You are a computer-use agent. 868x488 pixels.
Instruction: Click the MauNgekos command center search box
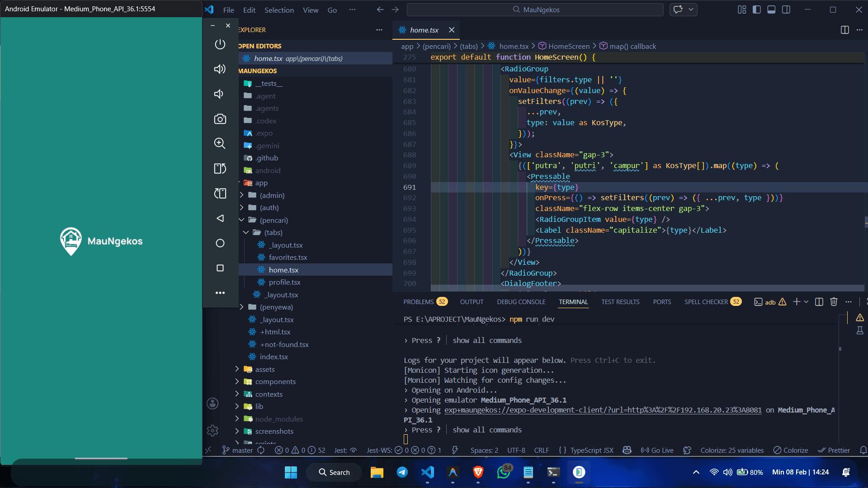click(535, 9)
